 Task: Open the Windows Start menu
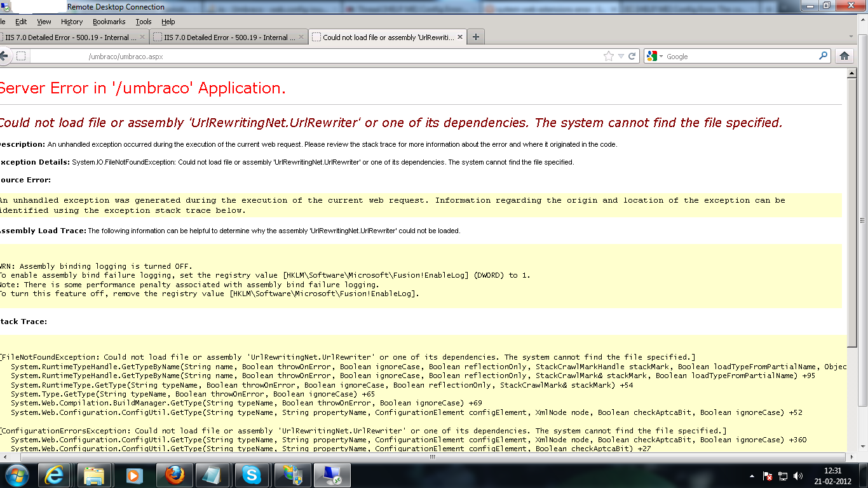(16, 475)
